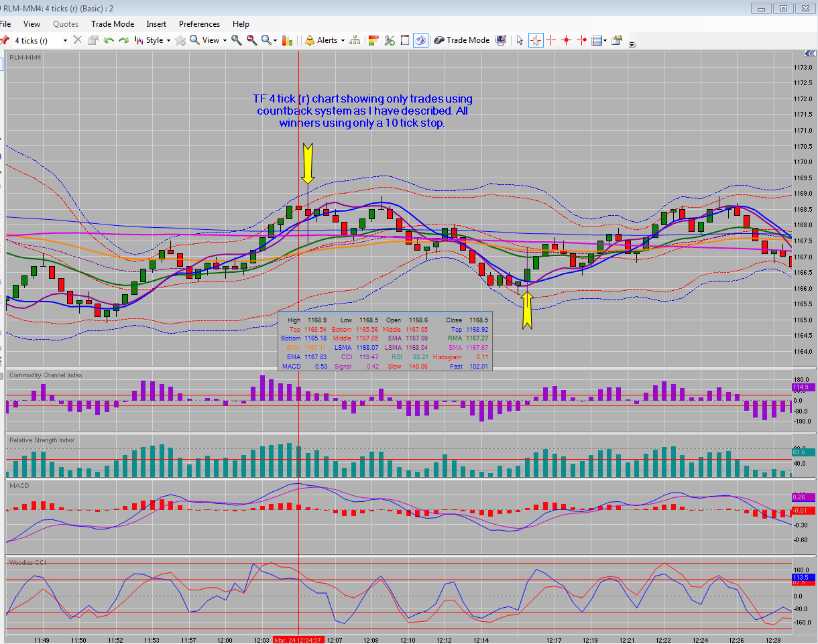Viewport: 818px width, 644px height.
Task: Click the gray X delete icon in the toolbar
Action: click(x=78, y=40)
